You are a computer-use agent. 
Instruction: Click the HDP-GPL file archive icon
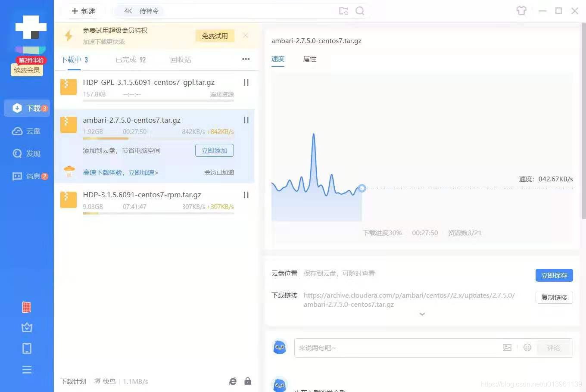click(69, 87)
